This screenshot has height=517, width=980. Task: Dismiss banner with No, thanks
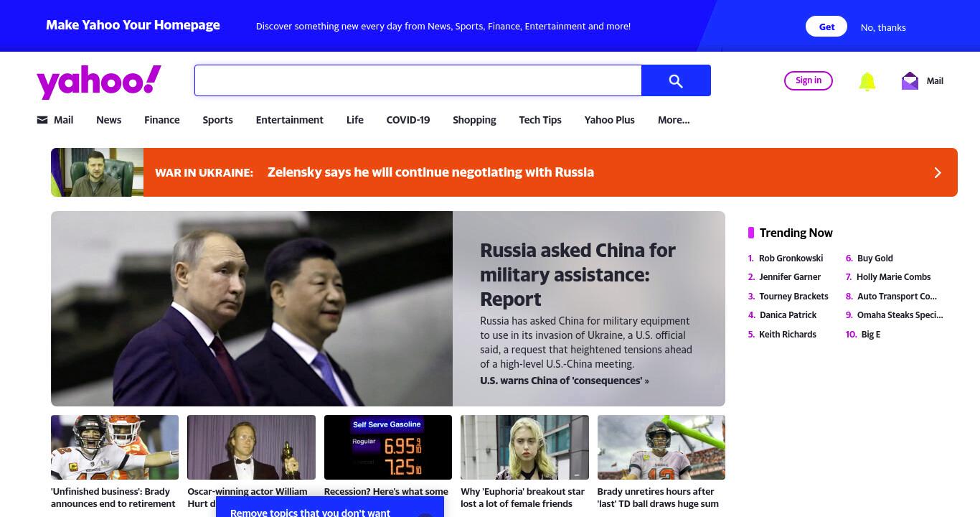pos(883,27)
